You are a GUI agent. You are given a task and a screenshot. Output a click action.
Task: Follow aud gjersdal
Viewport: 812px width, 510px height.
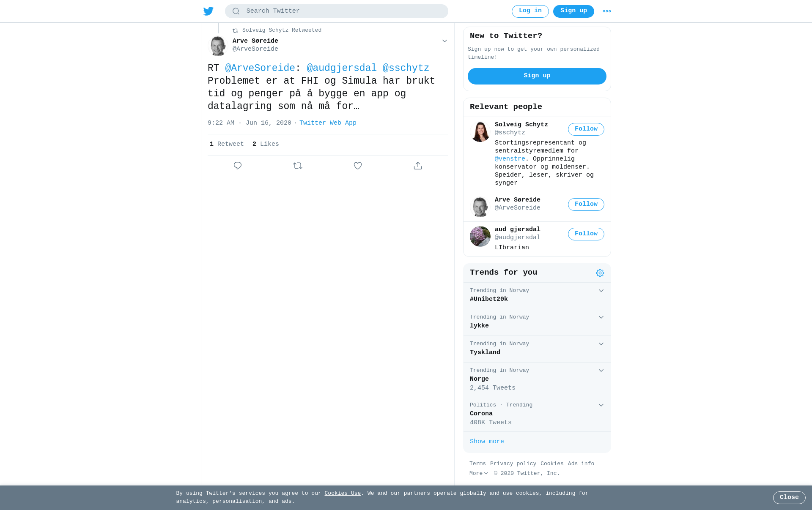(x=586, y=234)
